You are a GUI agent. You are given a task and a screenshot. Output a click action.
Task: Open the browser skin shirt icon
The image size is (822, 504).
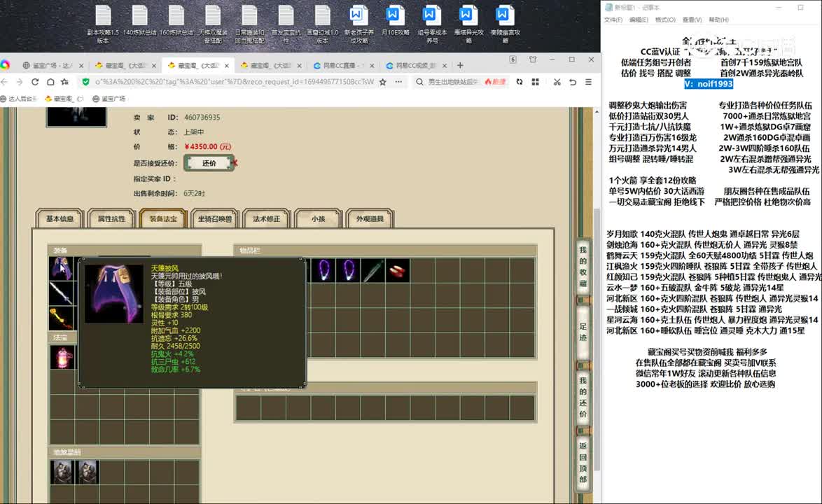tap(533, 59)
